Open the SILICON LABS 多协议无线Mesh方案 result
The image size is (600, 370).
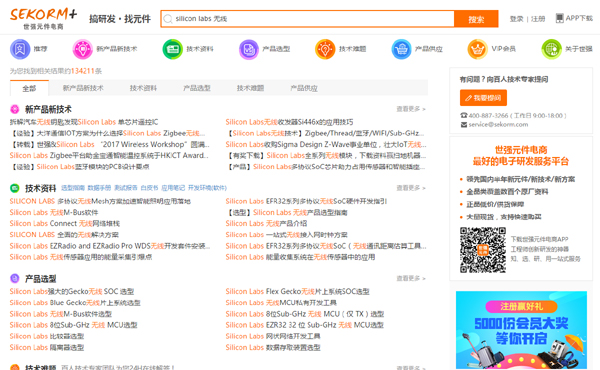100,201
